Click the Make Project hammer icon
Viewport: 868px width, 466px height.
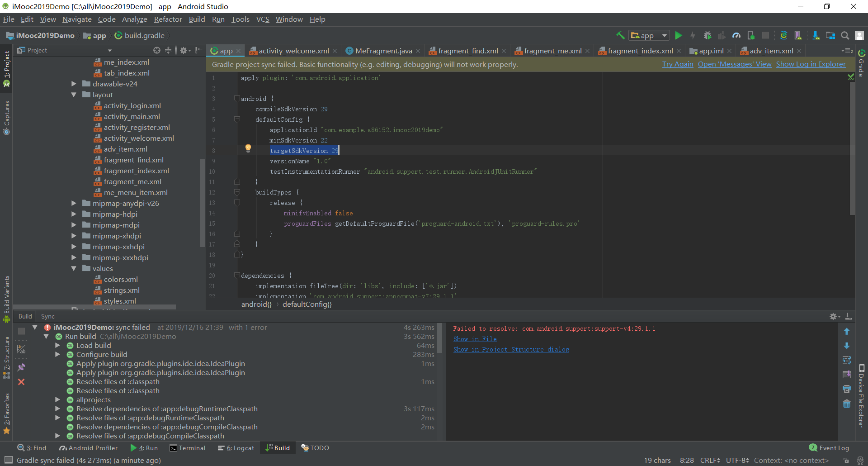(620, 35)
